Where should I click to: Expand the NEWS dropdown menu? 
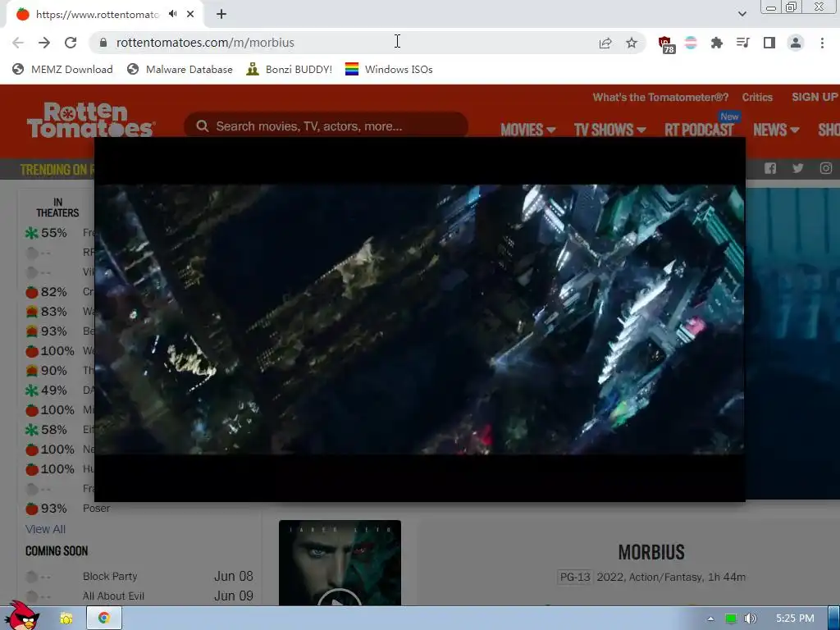[x=776, y=130]
